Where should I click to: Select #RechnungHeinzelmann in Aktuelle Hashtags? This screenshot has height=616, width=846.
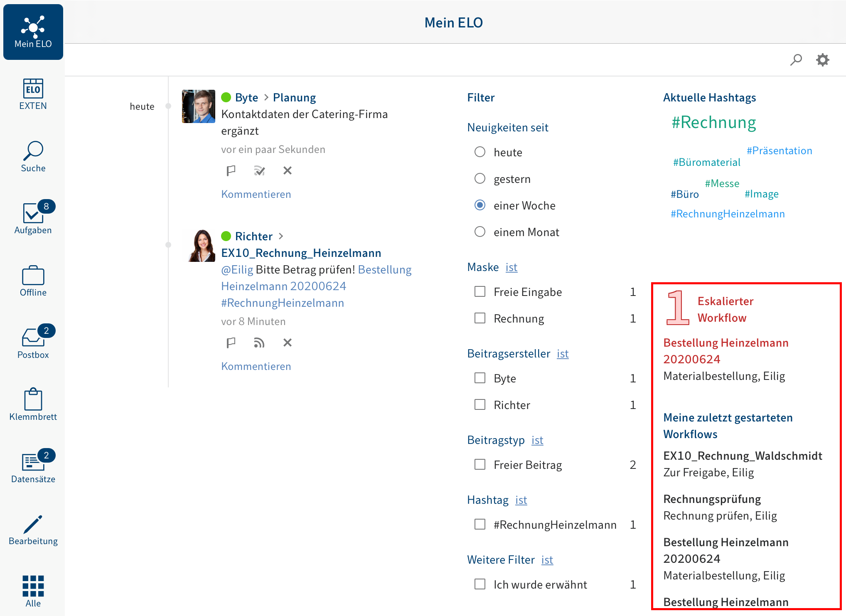pos(728,214)
